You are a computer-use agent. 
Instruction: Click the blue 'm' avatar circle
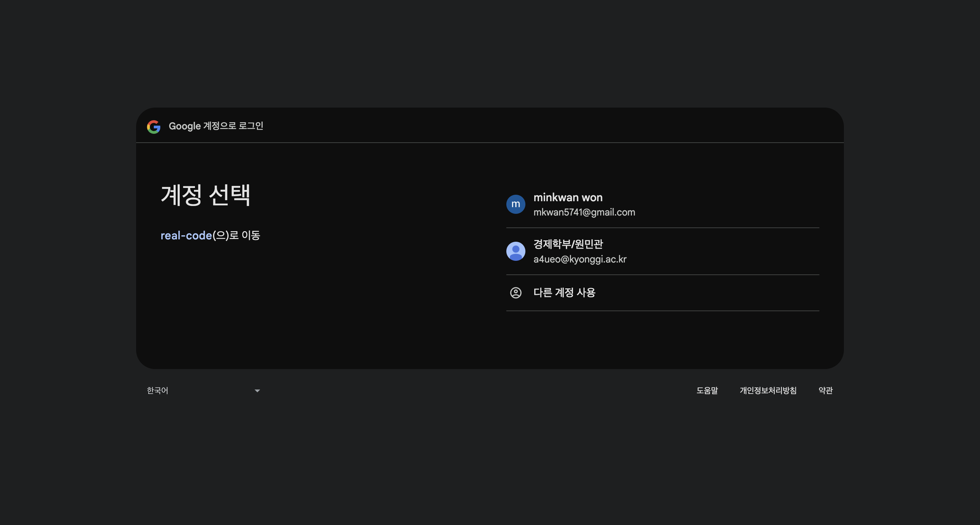(x=516, y=204)
